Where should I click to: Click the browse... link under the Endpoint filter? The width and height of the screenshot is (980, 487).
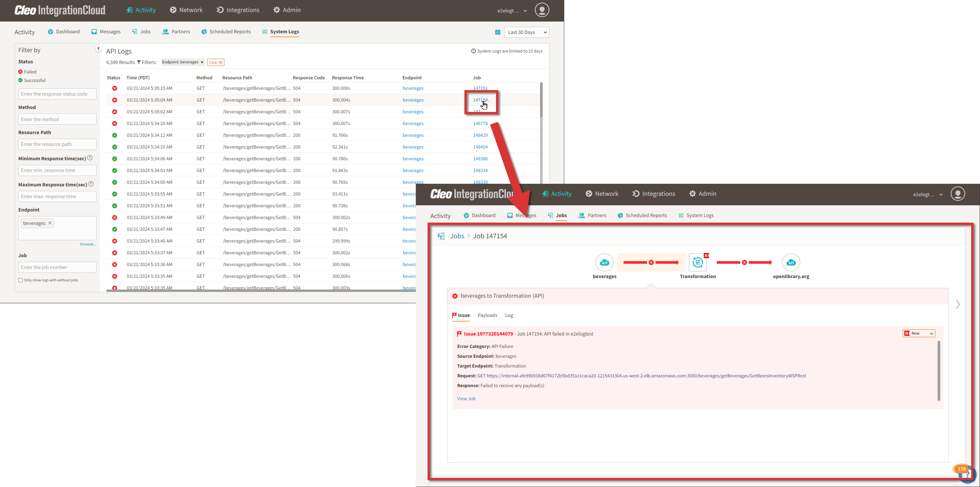[88, 244]
